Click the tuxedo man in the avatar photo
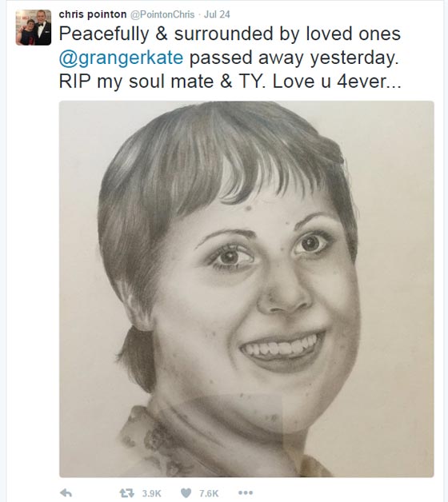Viewport: 448px width, 502px height. [x=42, y=27]
